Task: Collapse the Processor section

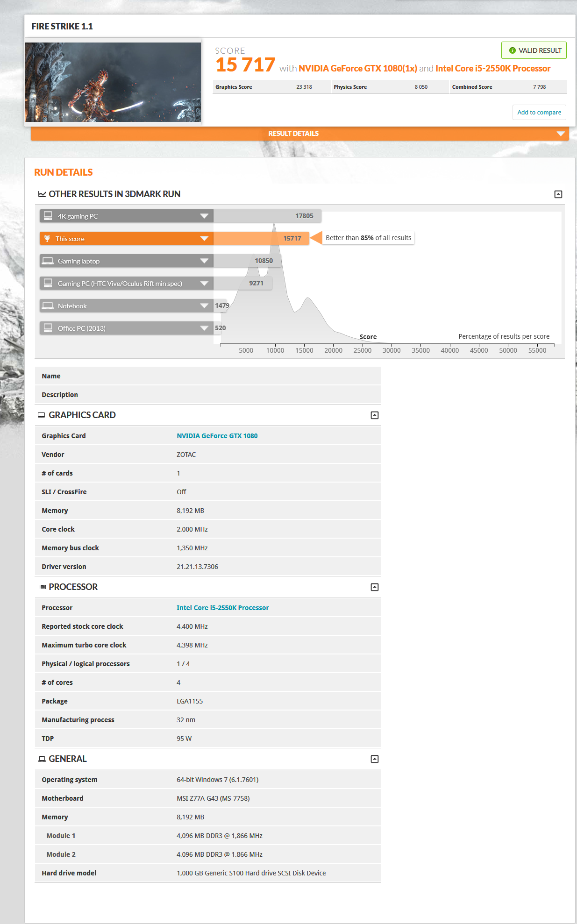Action: pos(374,587)
